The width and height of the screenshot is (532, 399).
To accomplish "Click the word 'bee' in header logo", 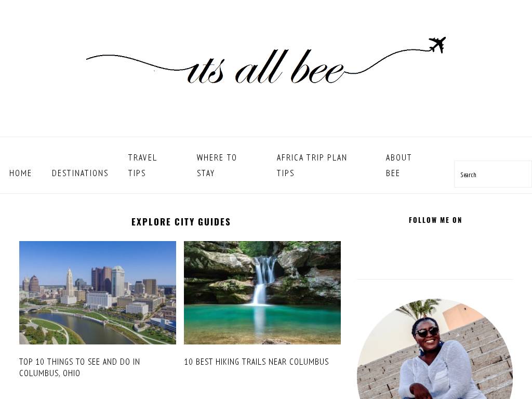I will [317, 67].
